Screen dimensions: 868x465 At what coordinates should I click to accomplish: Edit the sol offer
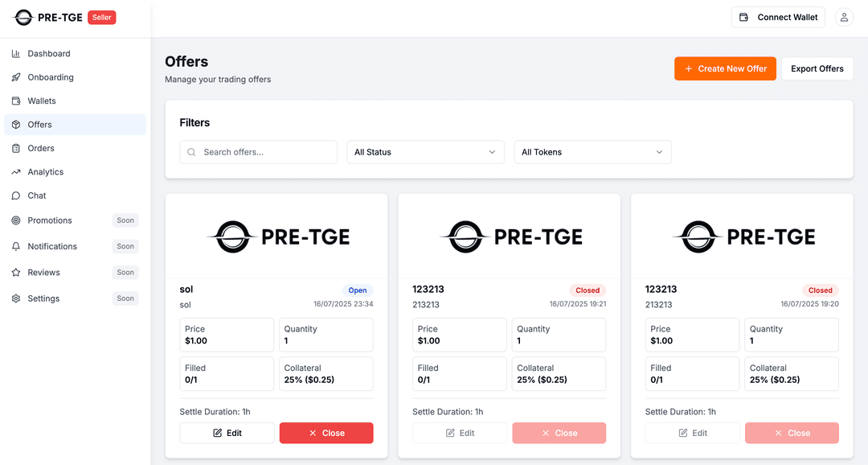click(x=227, y=433)
